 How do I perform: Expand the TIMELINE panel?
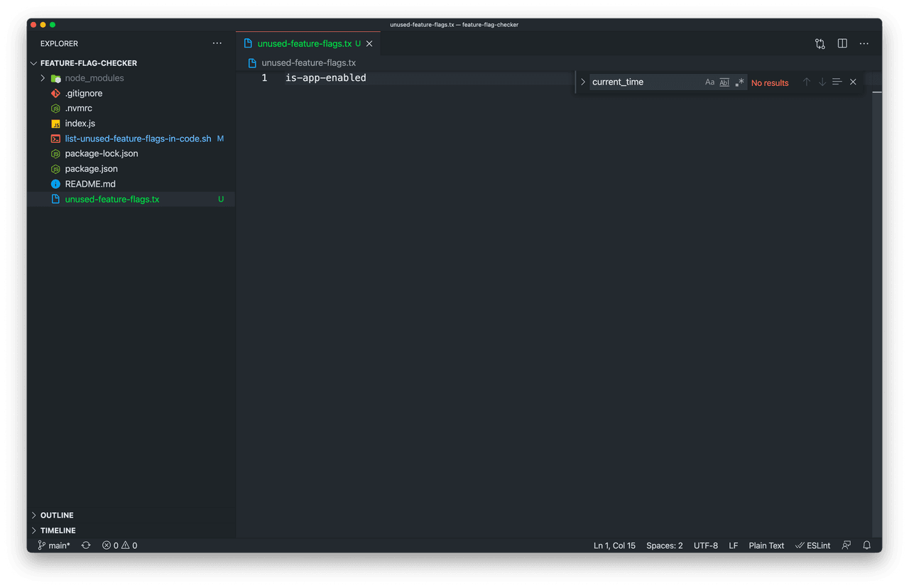[x=131, y=530]
